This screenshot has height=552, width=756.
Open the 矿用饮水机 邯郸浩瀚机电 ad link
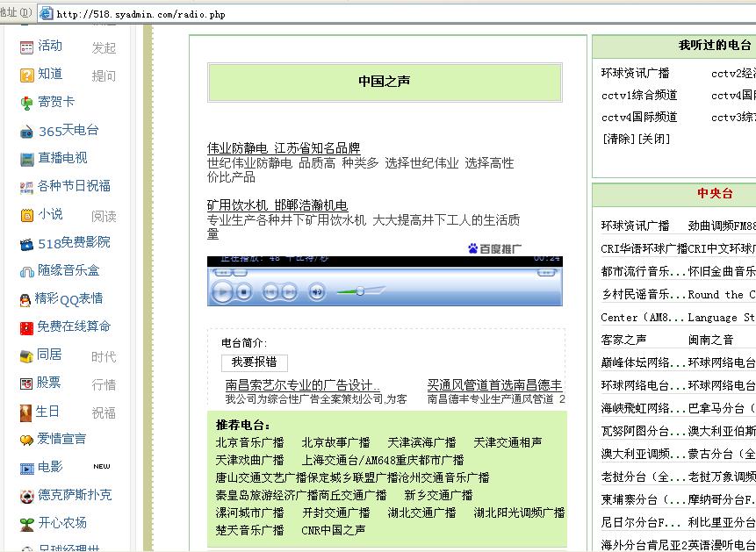[277, 204]
